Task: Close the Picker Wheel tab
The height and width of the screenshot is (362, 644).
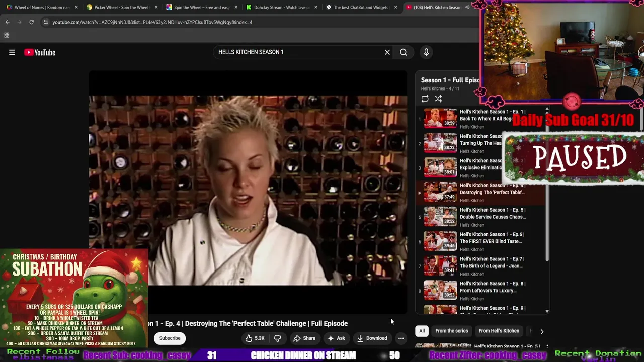Action: tap(156, 8)
